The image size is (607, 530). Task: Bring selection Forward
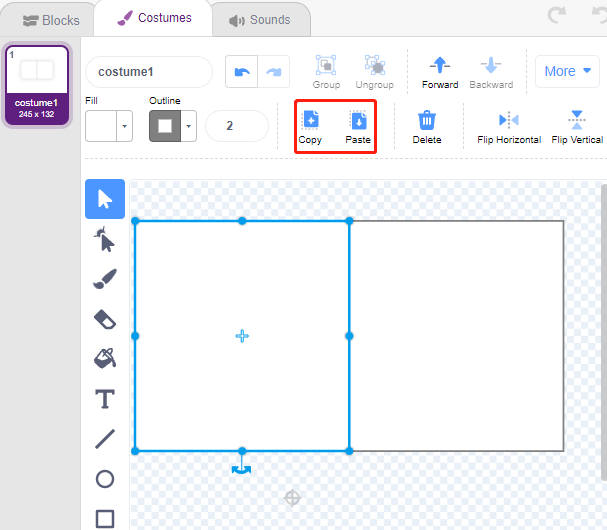click(x=440, y=73)
